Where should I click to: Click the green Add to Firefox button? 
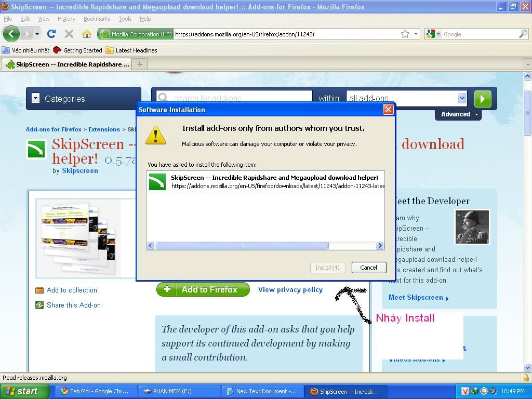click(x=203, y=289)
